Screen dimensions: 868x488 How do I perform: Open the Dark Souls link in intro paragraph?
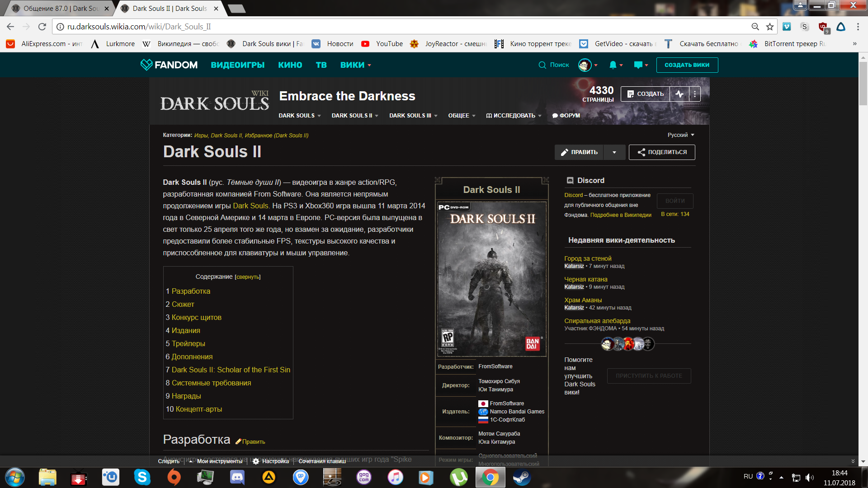pyautogui.click(x=250, y=206)
